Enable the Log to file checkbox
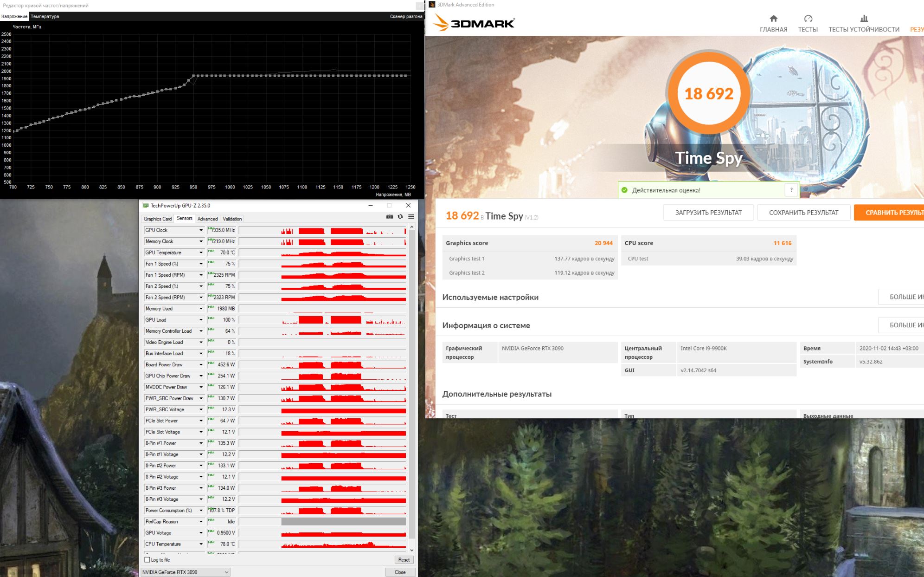This screenshot has height=577, width=924. pos(148,560)
